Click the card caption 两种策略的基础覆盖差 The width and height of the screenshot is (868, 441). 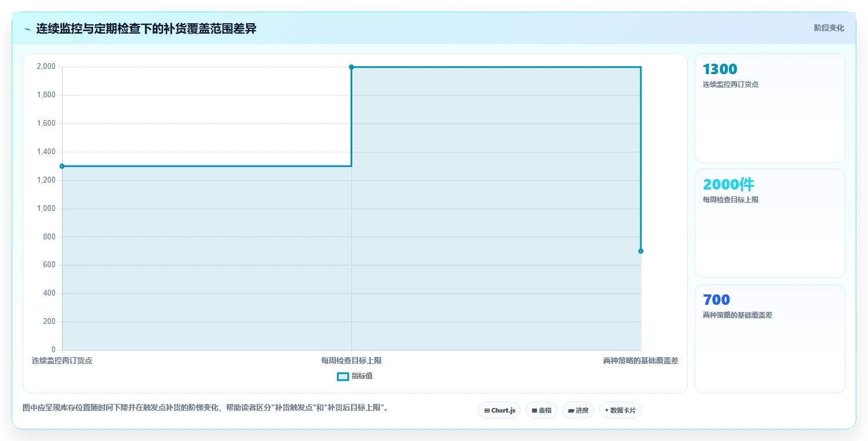pyautogui.click(x=738, y=315)
